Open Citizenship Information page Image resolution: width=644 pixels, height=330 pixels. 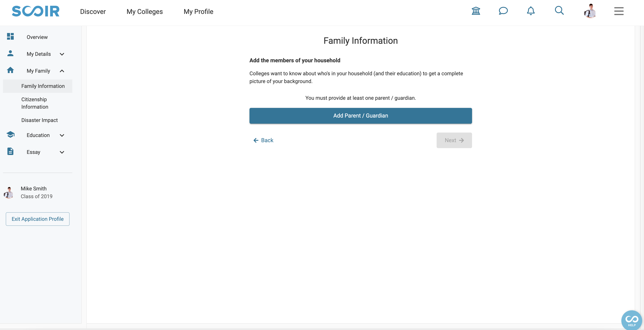click(x=35, y=103)
